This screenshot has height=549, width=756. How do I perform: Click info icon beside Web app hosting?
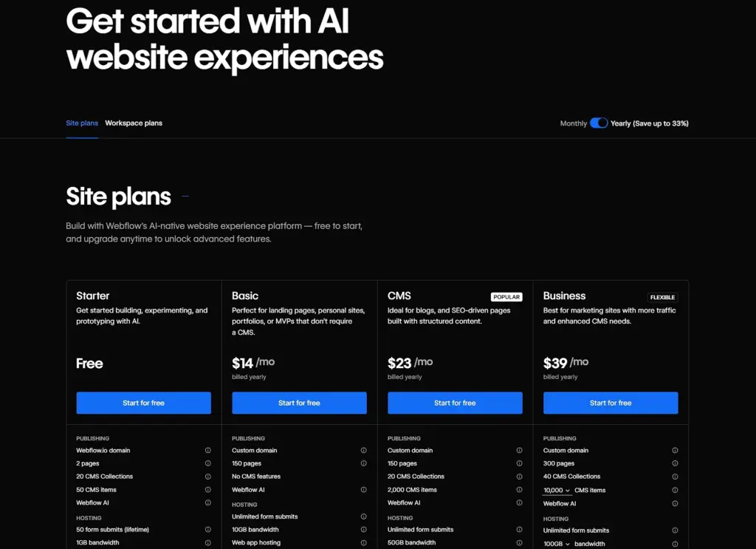(x=363, y=542)
